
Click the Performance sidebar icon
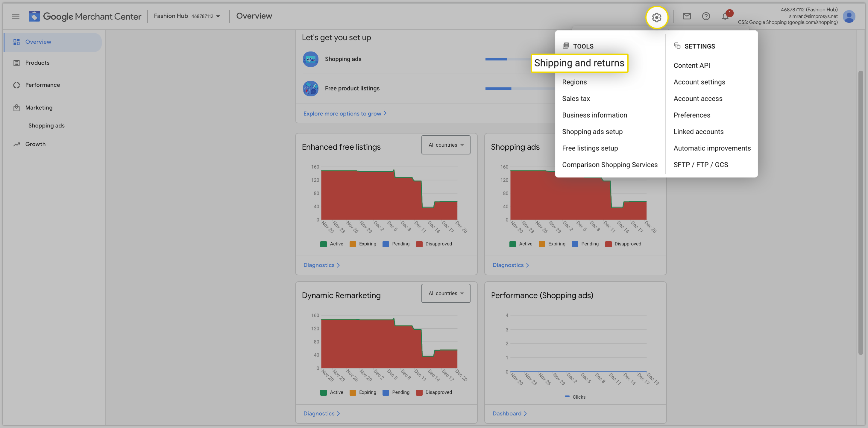[16, 85]
